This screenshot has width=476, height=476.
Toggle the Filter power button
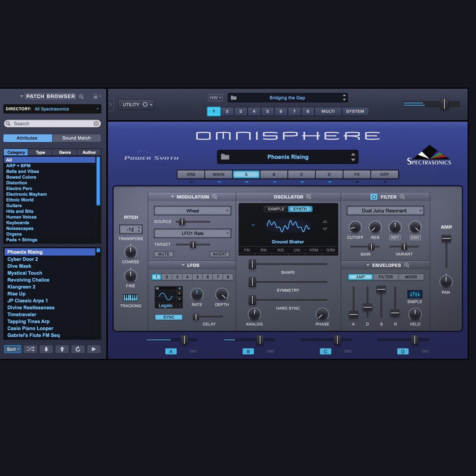(374, 197)
